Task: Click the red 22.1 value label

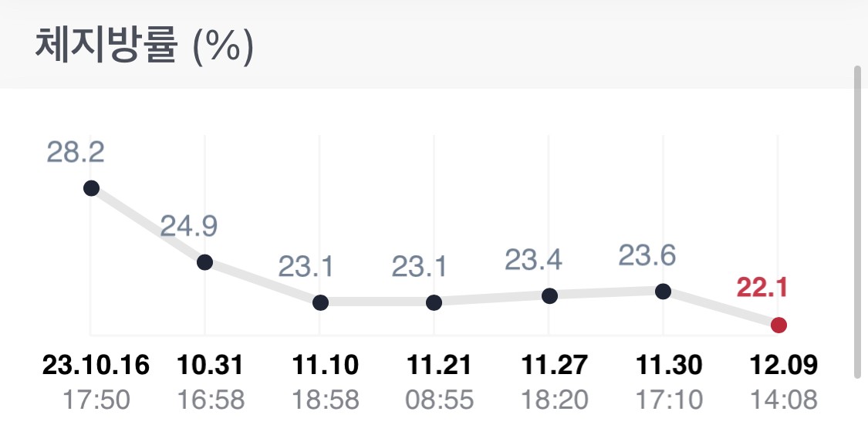Action: 761,288
